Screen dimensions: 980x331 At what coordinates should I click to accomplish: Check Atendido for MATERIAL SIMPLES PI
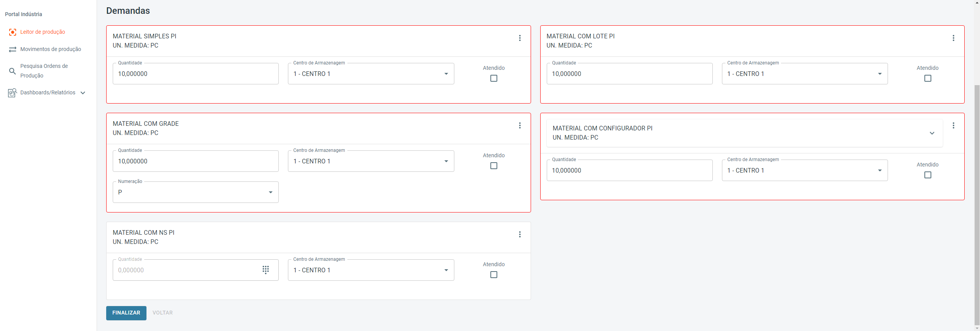[494, 78]
